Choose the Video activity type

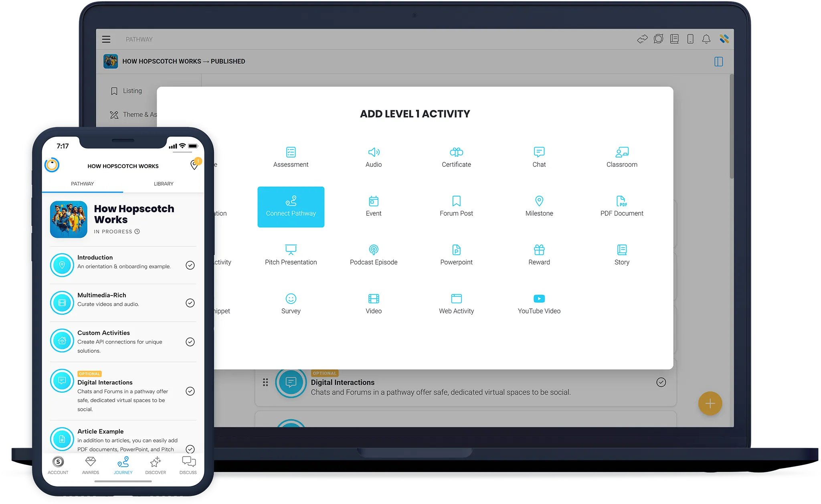374,304
